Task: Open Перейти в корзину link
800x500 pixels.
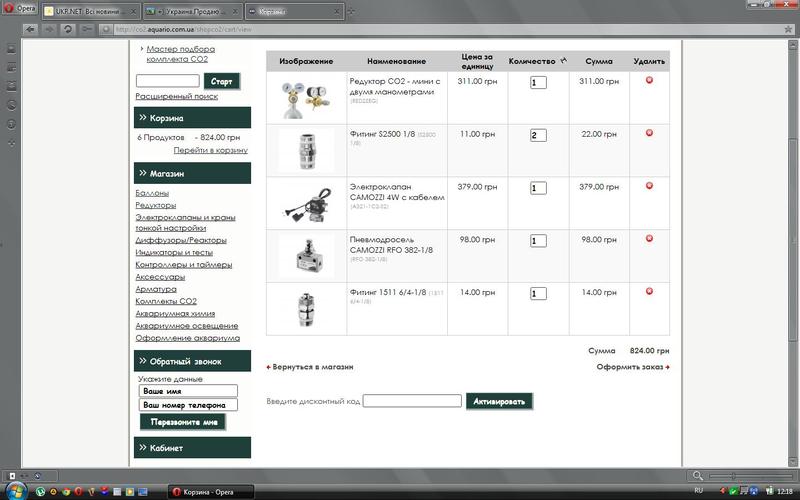Action: [x=210, y=150]
